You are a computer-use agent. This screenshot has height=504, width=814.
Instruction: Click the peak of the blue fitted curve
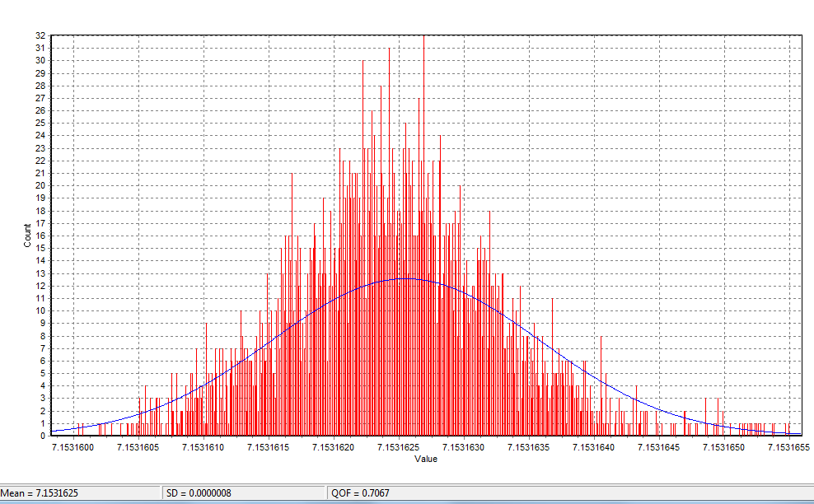click(x=406, y=278)
